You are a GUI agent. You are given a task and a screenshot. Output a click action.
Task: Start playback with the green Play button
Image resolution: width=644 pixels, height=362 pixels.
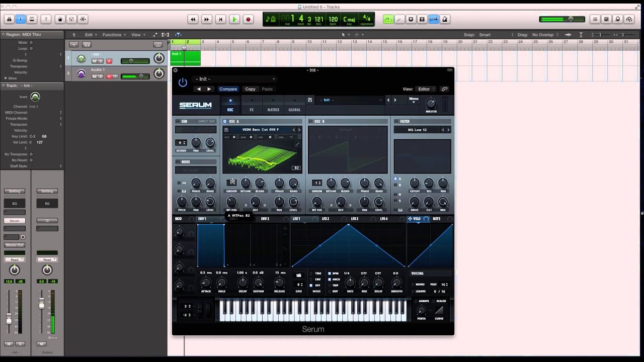(x=234, y=19)
